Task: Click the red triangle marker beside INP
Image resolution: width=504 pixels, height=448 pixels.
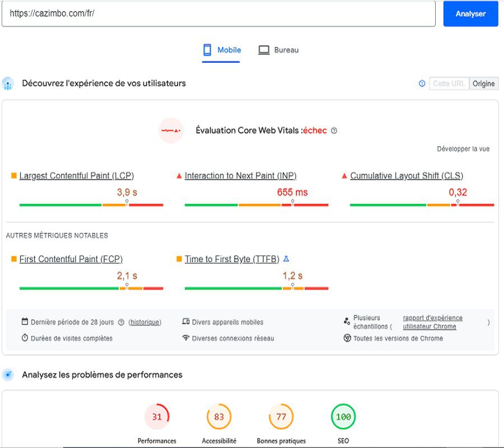Action: (x=179, y=175)
